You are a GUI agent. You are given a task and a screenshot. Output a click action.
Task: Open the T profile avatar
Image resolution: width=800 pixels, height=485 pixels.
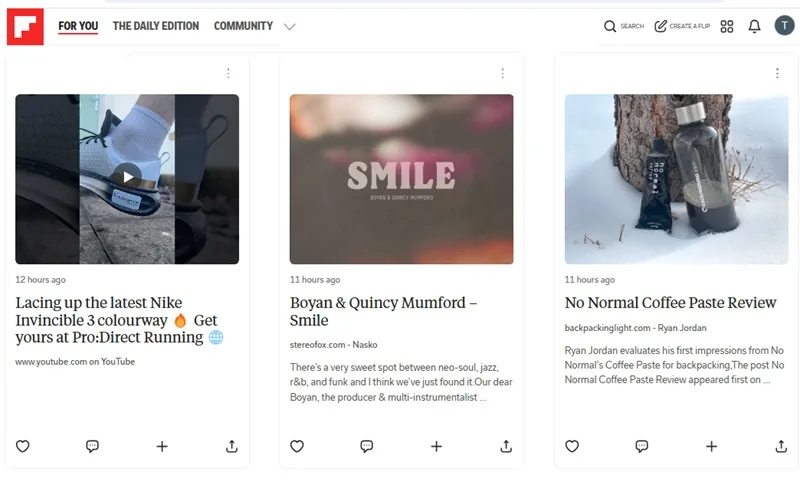pos(784,25)
